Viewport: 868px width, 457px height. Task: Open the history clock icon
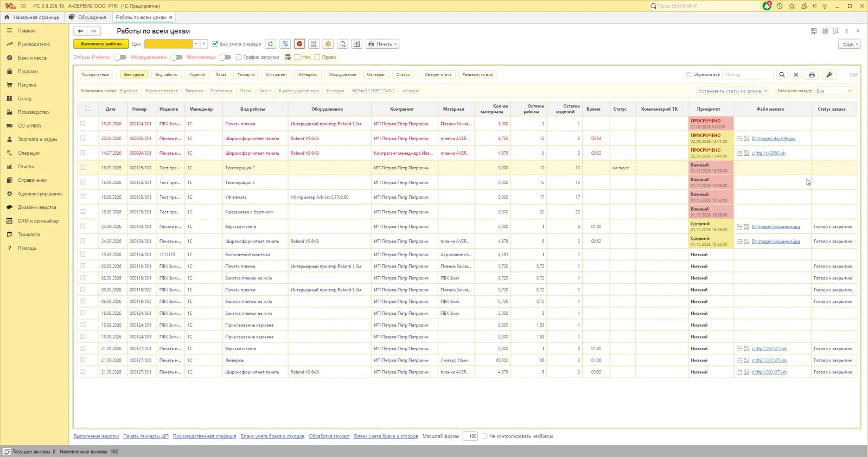pyautogui.click(x=780, y=6)
